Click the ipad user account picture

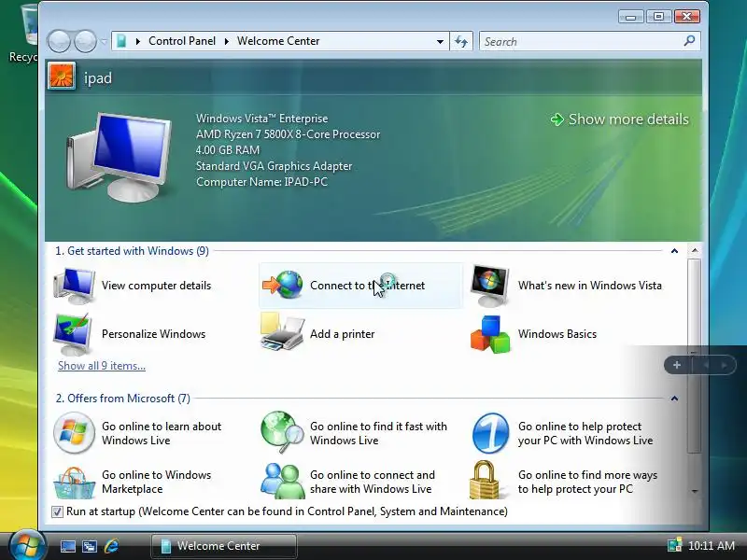(62, 77)
